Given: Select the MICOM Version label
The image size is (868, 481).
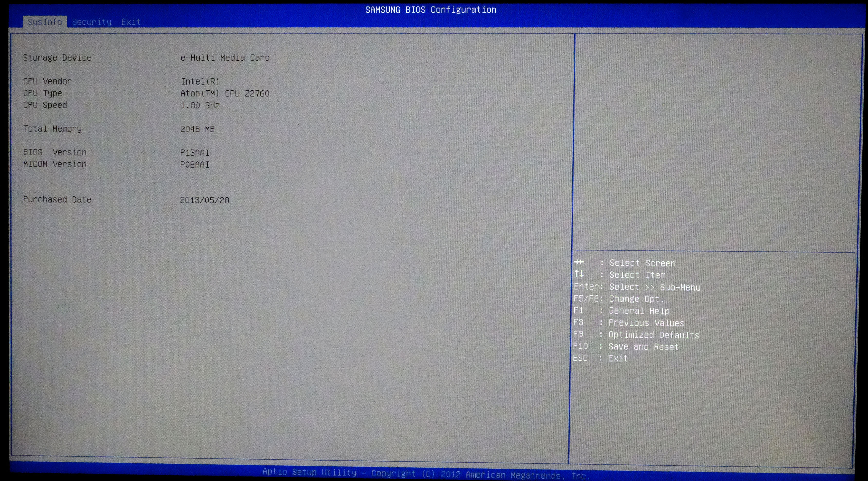Looking at the screenshot, I should (x=55, y=164).
